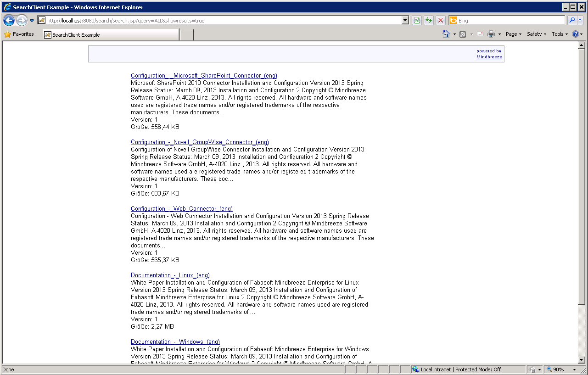Click the Home page icon
This screenshot has height=375, width=588.
pyautogui.click(x=446, y=34)
